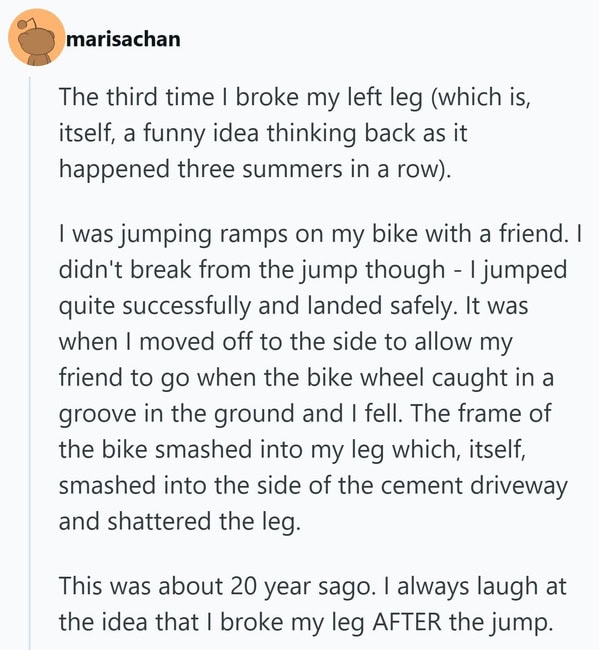Open marisachan's user profile link
The height and width of the screenshot is (650, 599).
click(x=123, y=39)
